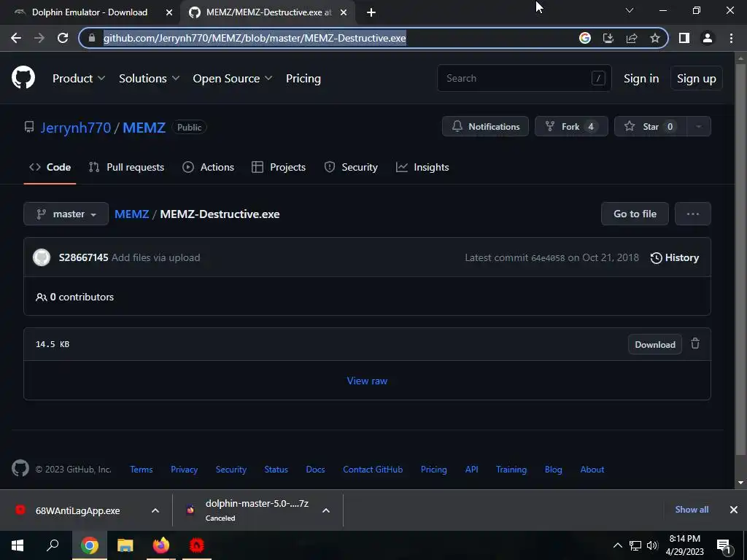747x560 pixels.
Task: Switch to the Dolphin Emulator tab
Action: pyautogui.click(x=90, y=12)
